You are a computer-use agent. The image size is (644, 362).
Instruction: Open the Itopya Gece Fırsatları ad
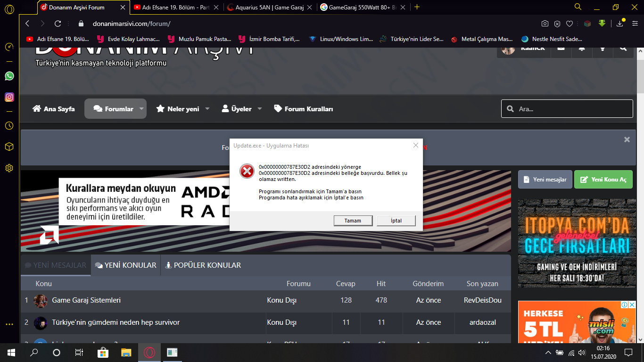coord(577,243)
